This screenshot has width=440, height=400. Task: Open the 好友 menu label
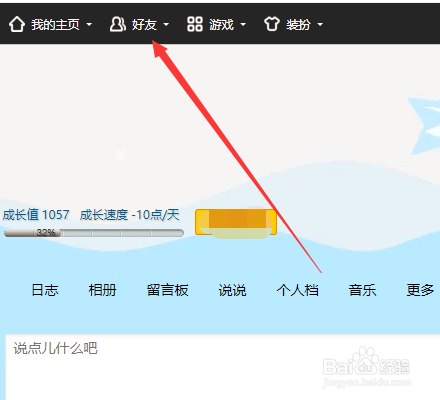coord(144,24)
